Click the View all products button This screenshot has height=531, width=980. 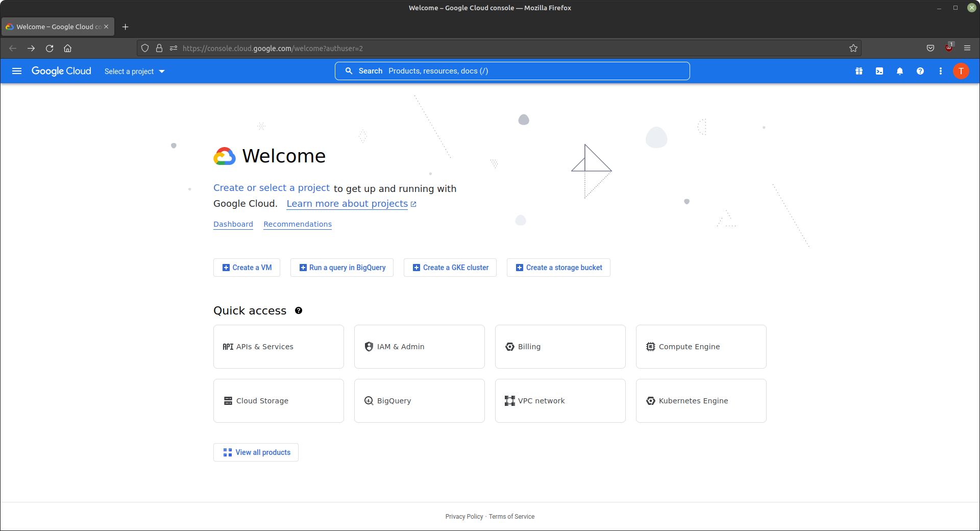coord(256,452)
